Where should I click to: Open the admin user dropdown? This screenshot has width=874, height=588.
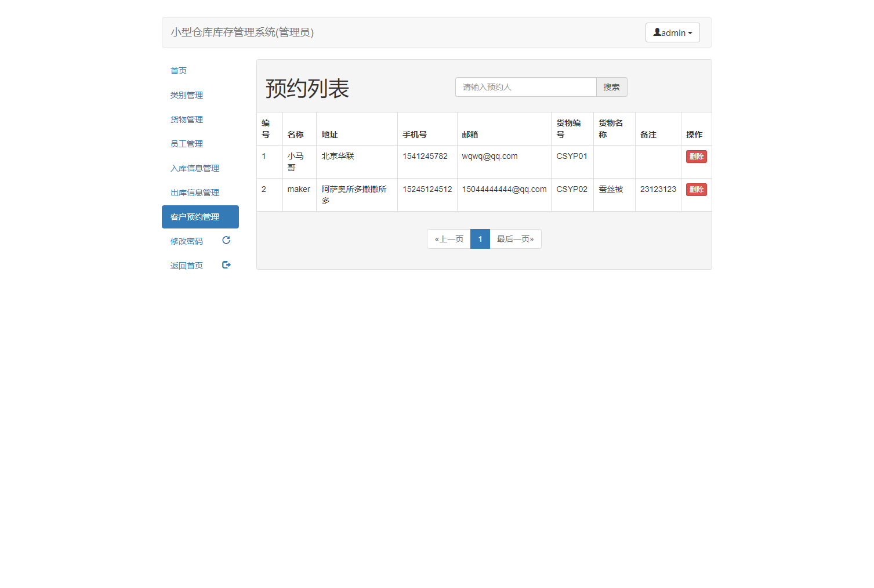672,32
